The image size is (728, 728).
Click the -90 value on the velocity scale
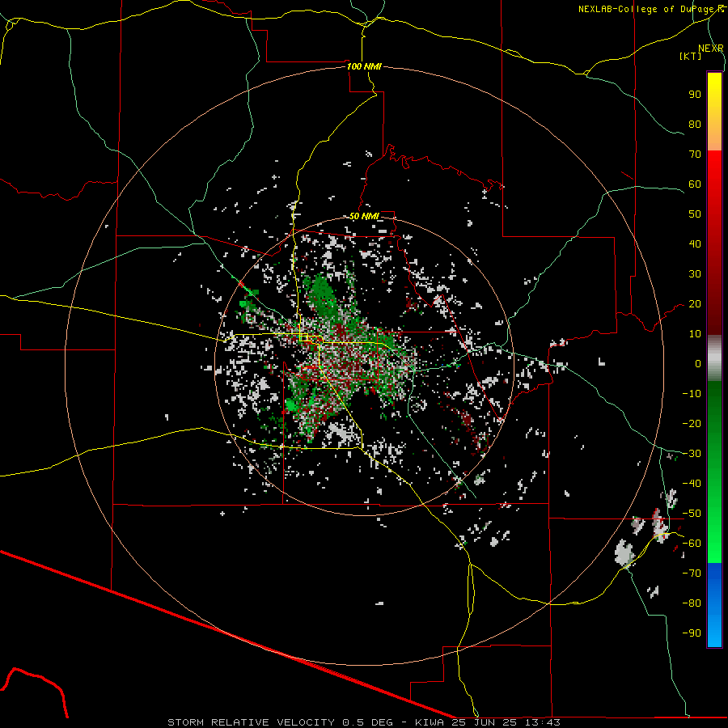point(692,633)
